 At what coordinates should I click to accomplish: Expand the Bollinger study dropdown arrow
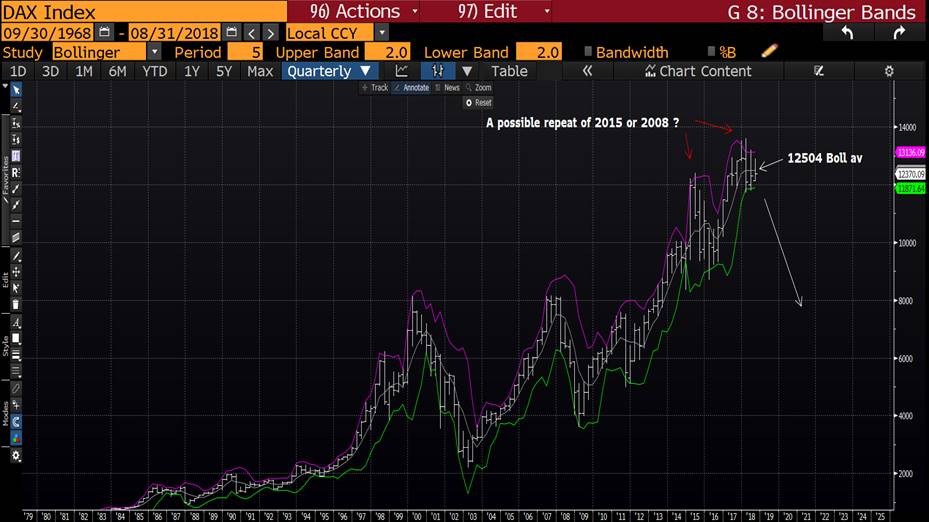(154, 52)
